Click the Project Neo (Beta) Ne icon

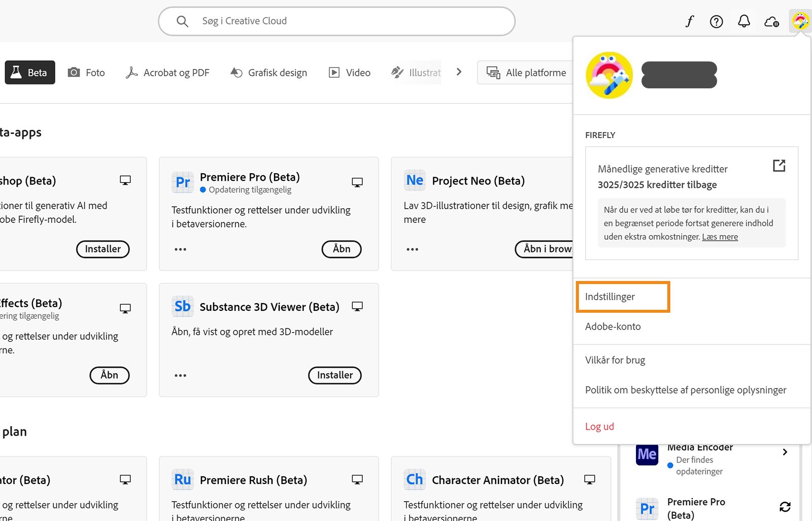coord(415,180)
